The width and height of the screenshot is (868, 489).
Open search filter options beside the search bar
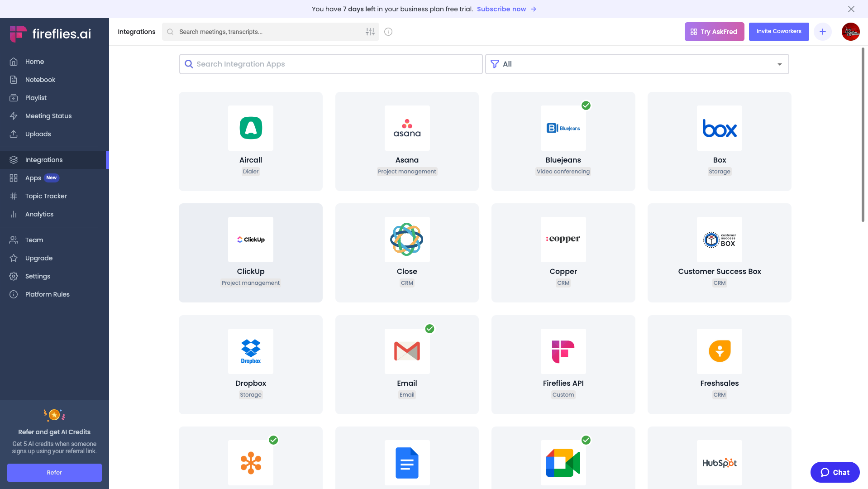pos(370,32)
